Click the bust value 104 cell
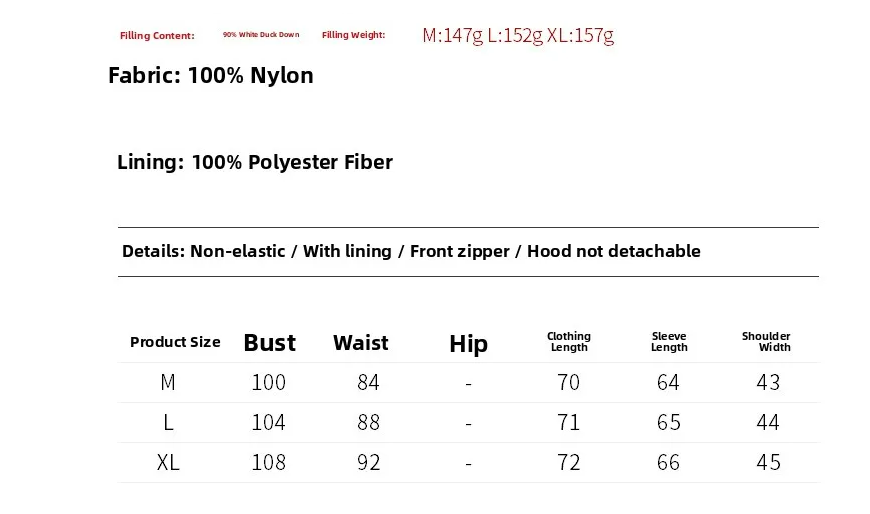 pyautogui.click(x=269, y=423)
